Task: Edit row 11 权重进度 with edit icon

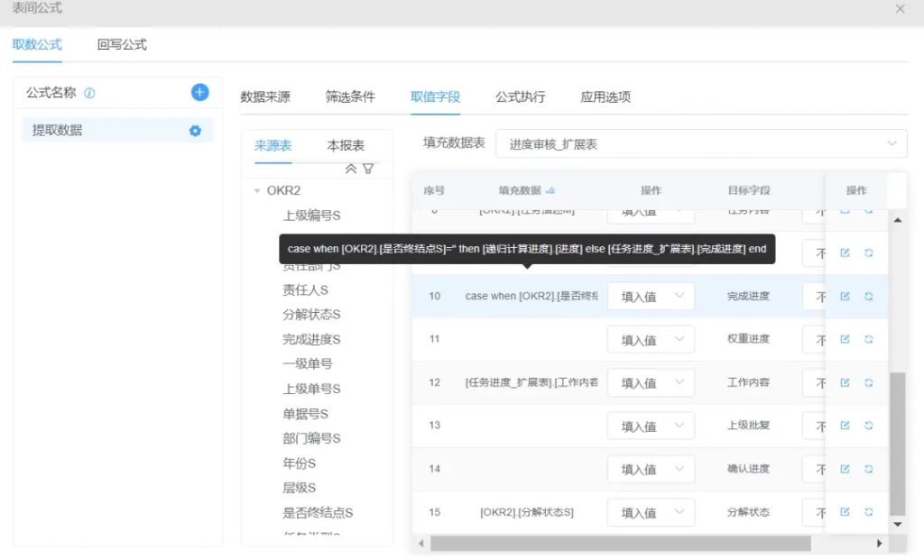Action: click(845, 339)
